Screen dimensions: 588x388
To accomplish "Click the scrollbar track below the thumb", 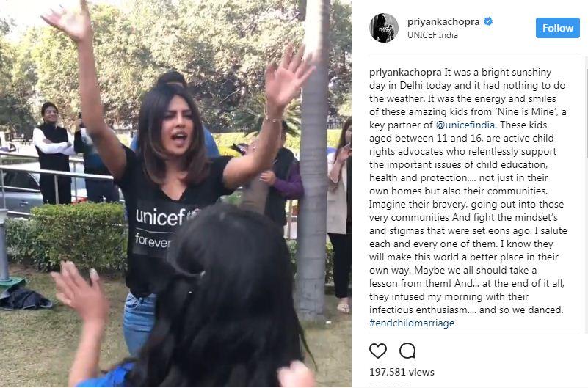I will [587, 244].
